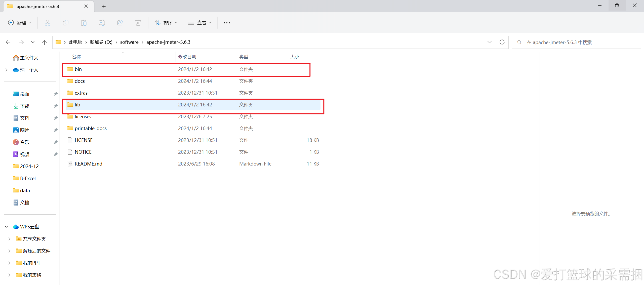Navigate up one folder level
Screen dimensions: 644x285
click(x=45, y=42)
